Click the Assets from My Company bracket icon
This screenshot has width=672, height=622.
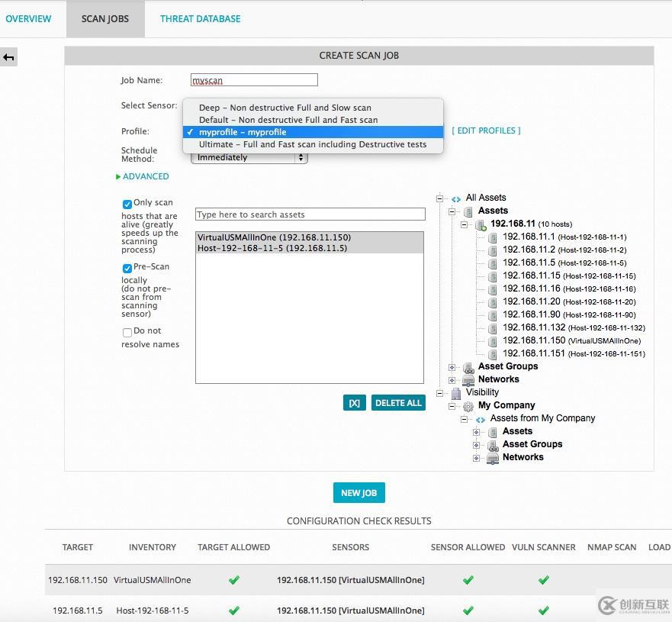481,419
